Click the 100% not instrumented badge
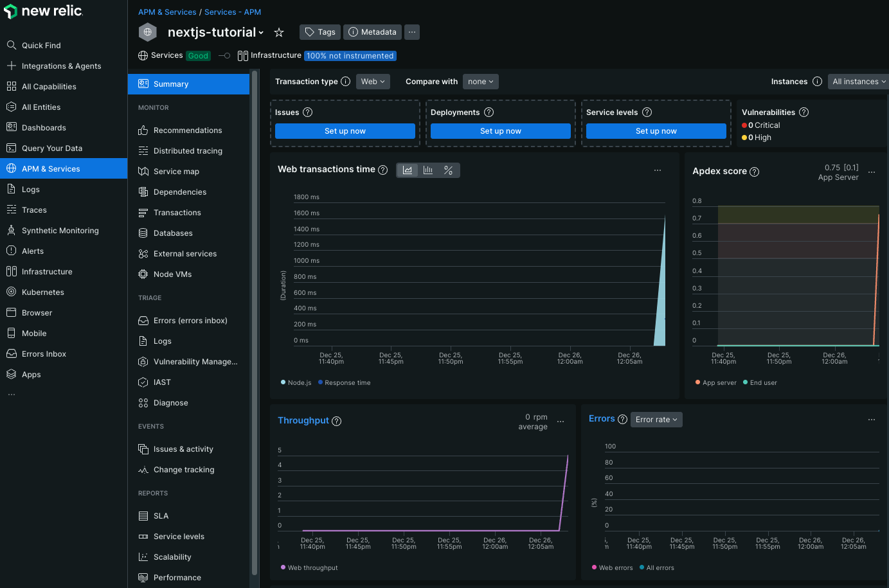 click(x=350, y=56)
